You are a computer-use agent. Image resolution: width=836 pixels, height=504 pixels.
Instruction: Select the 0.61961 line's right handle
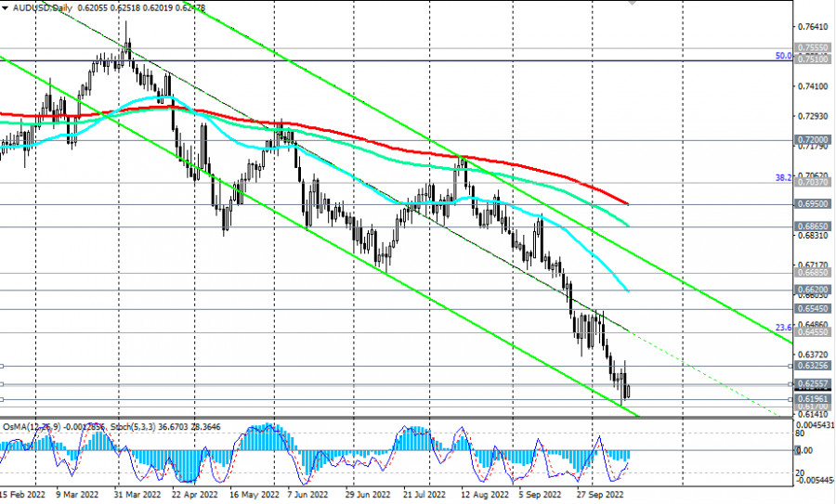point(790,399)
